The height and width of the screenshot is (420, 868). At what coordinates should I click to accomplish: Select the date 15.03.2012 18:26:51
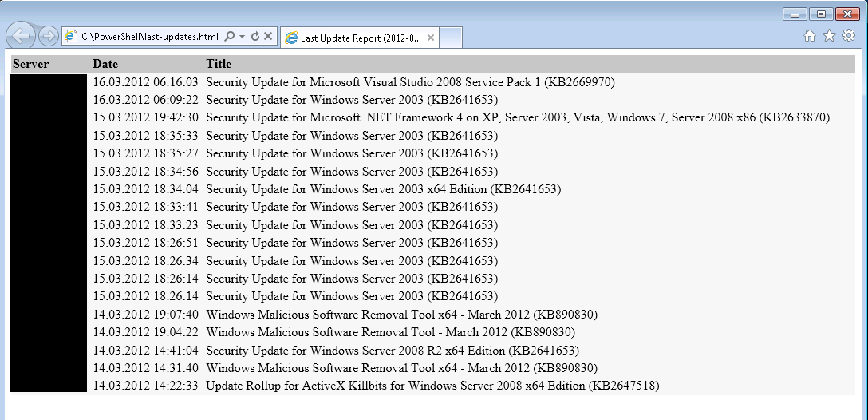click(x=145, y=243)
